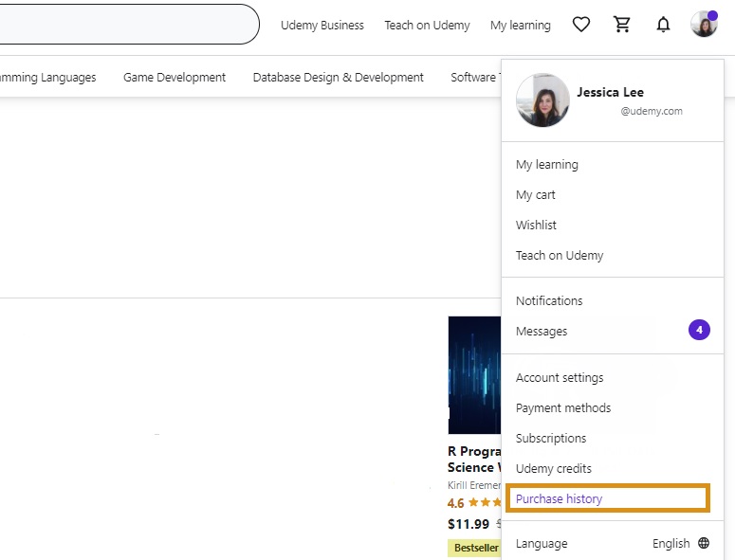Open Notifications from profile menu
Image resolution: width=735 pixels, height=560 pixels.
tap(549, 301)
